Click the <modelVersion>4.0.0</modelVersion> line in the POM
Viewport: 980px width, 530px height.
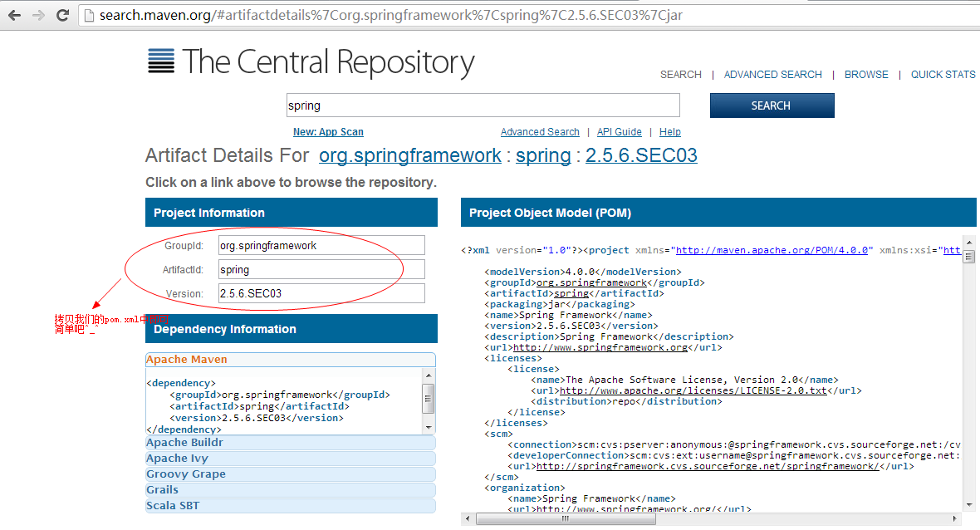[582, 272]
